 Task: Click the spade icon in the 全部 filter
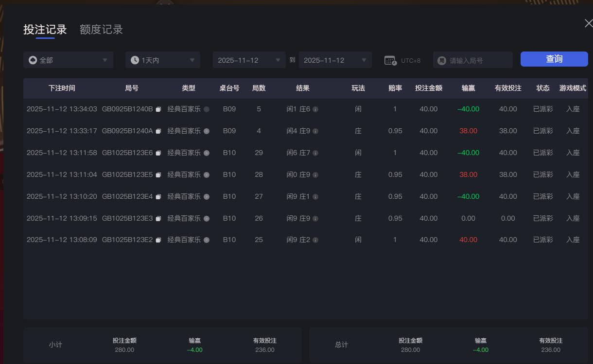(33, 59)
